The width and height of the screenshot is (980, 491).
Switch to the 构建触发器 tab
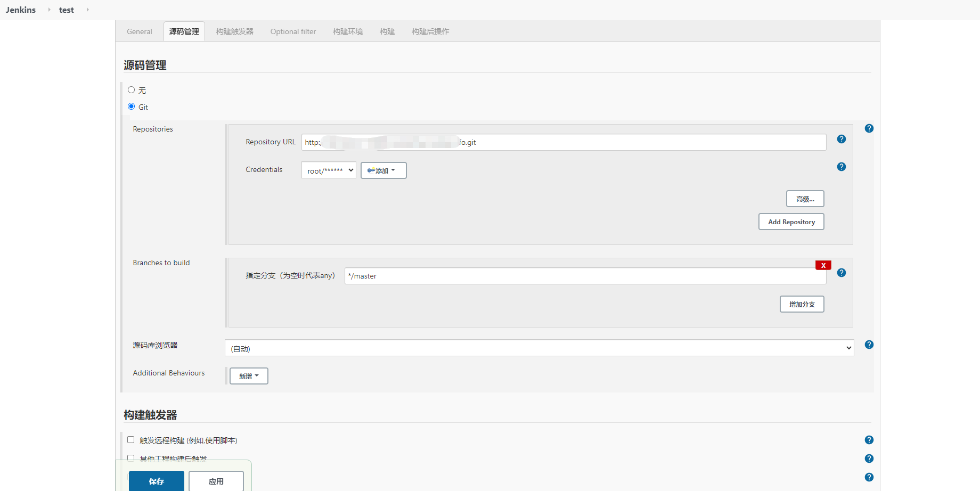235,31
